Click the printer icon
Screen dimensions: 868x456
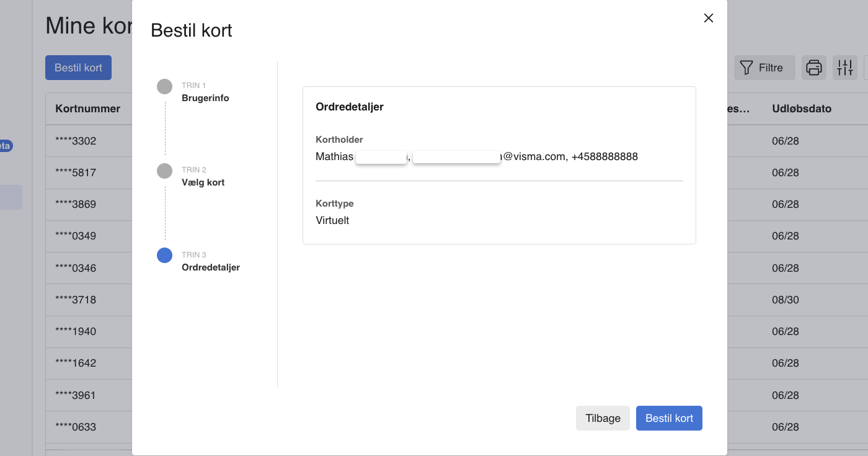tap(814, 68)
